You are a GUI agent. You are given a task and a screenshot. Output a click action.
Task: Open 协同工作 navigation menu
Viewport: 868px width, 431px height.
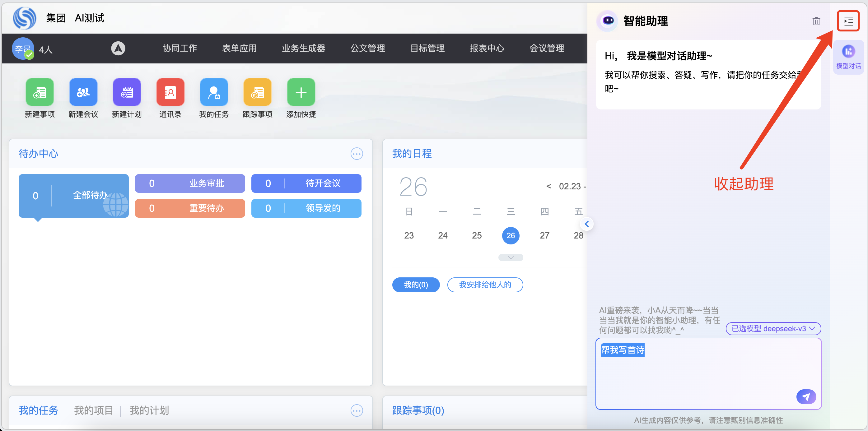(x=180, y=49)
